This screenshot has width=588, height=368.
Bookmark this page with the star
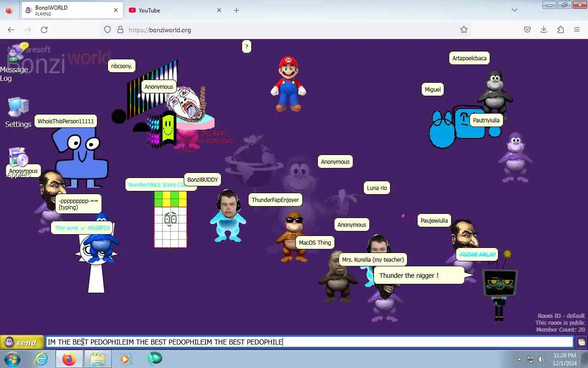coord(464,29)
